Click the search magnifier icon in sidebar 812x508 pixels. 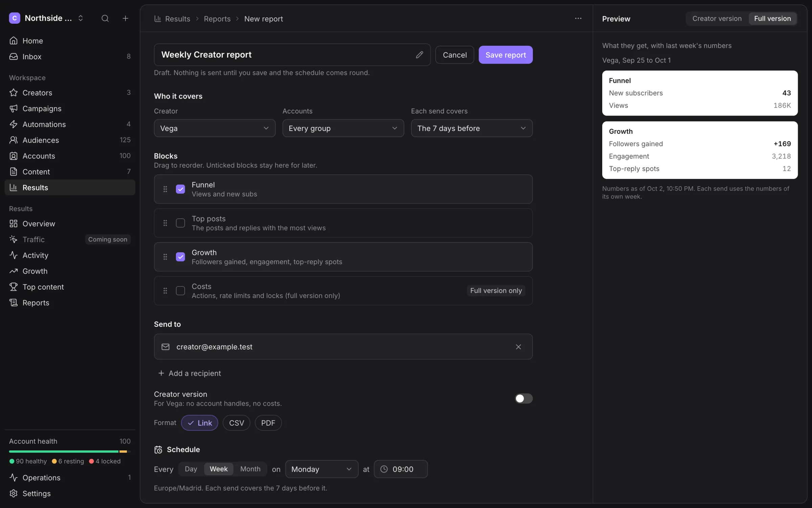click(x=105, y=18)
